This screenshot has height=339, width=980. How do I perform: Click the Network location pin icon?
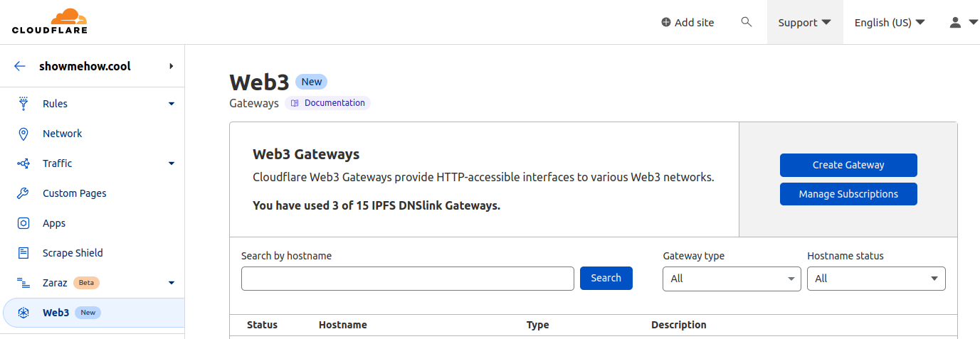23,134
